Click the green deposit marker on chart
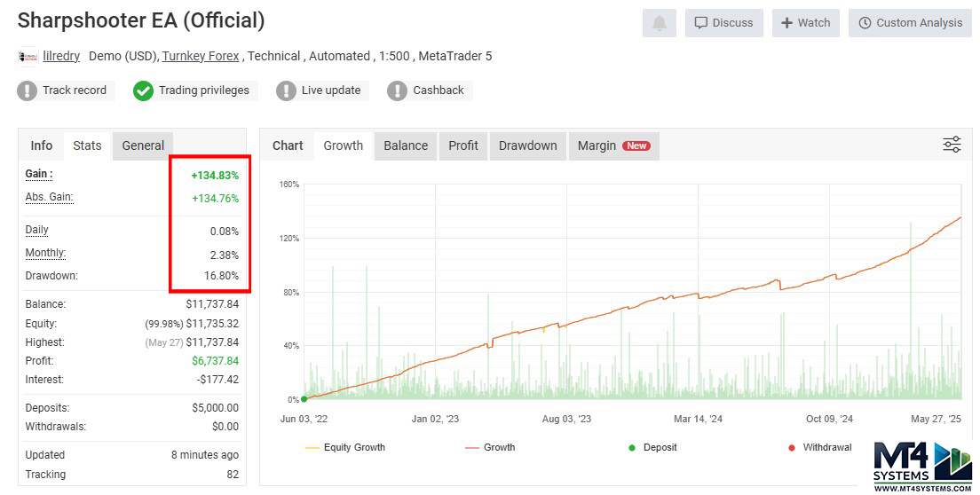Image resolution: width=980 pixels, height=495 pixels. click(304, 399)
